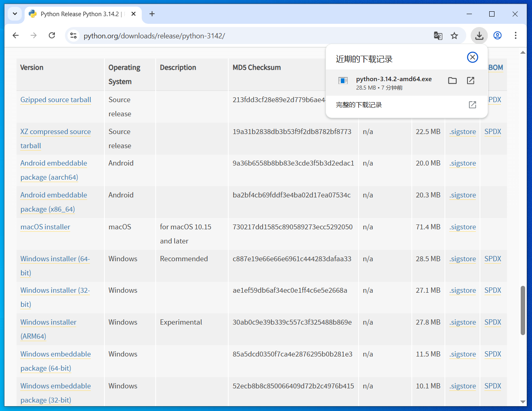This screenshot has height=411, width=532.
Task: Open .sigstore for Windows embeddable 32-bit
Action: (x=463, y=386)
